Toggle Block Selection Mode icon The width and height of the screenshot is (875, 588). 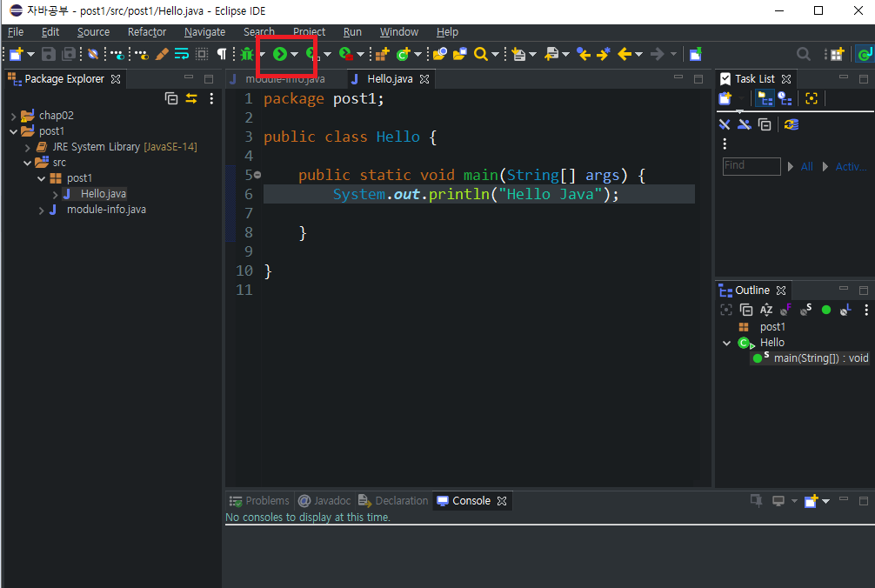point(202,54)
